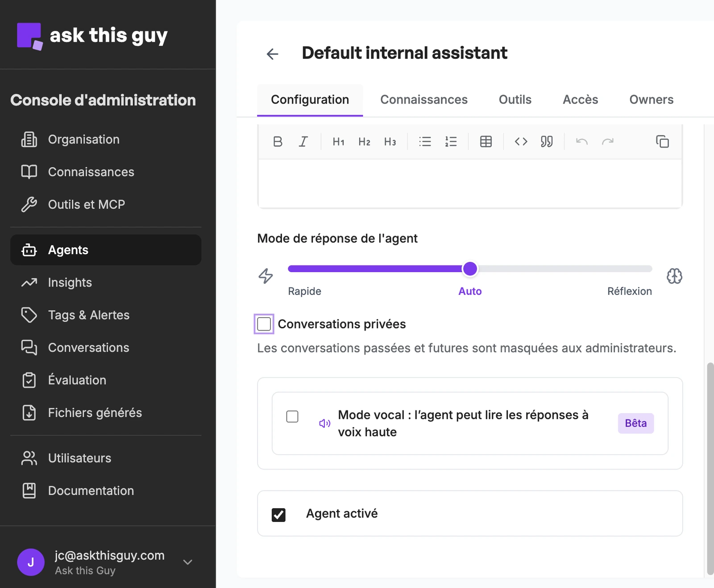
Task: Go back with the left arrow
Action: [272, 54]
